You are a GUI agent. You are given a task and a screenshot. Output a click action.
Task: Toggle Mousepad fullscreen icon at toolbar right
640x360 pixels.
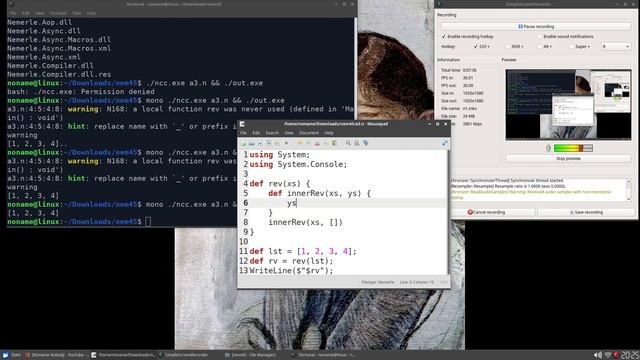point(445,143)
